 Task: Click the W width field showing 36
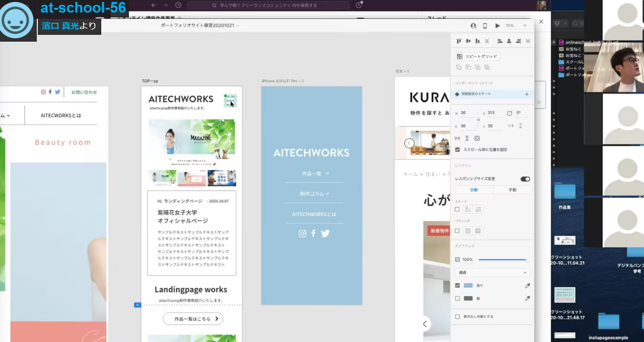[468, 113]
